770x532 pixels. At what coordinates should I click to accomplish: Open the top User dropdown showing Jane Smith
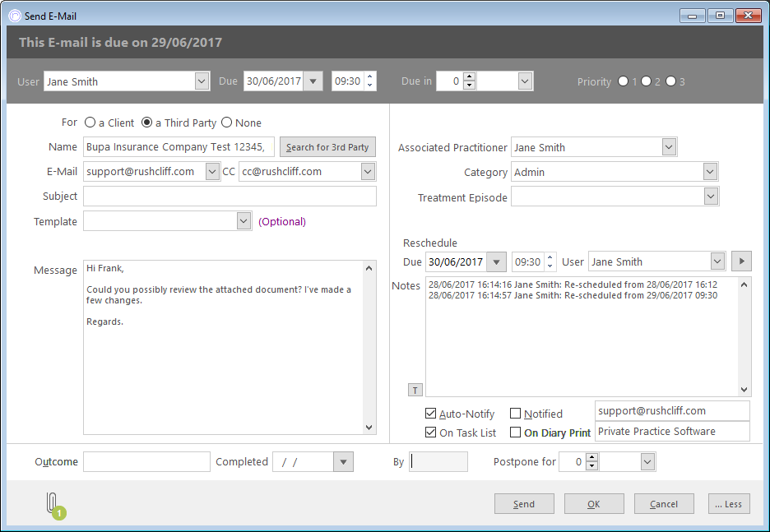point(202,81)
